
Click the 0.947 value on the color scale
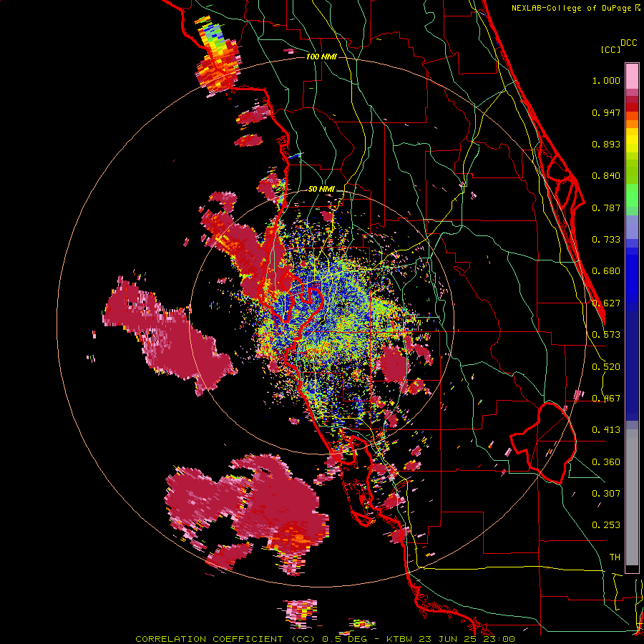coord(606,112)
